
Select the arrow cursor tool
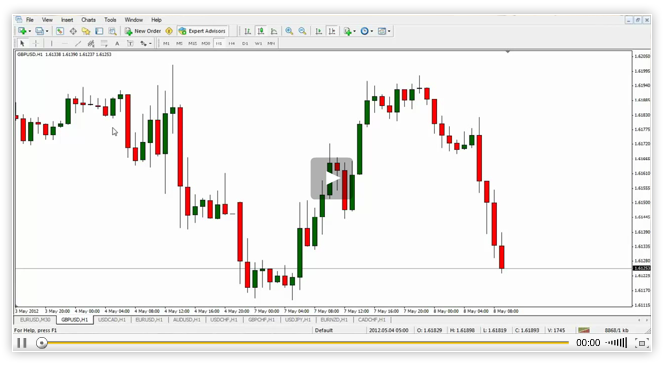pyautogui.click(x=22, y=43)
